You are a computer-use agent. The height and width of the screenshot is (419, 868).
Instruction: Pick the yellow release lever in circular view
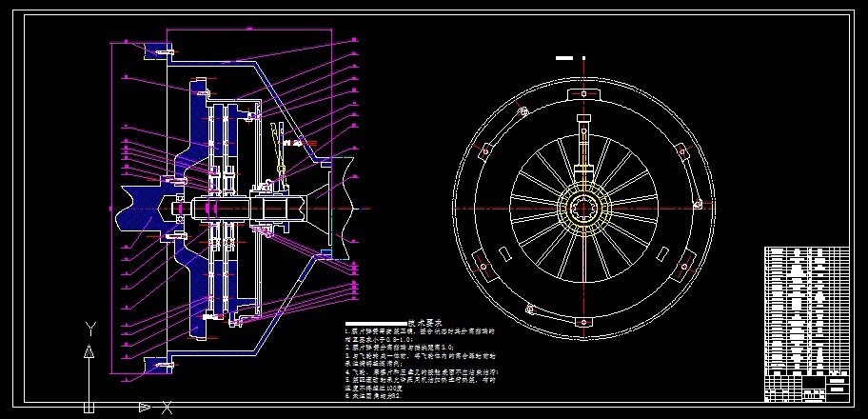(x=583, y=147)
